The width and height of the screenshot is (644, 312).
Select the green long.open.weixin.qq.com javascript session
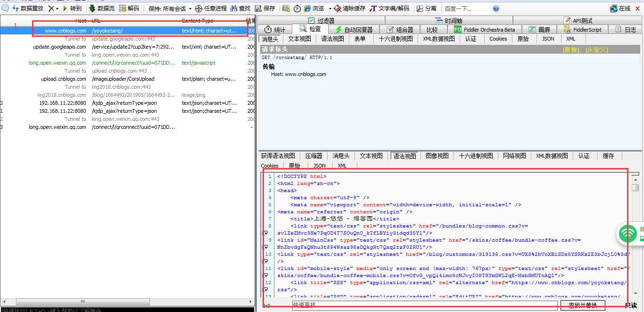[x=127, y=63]
